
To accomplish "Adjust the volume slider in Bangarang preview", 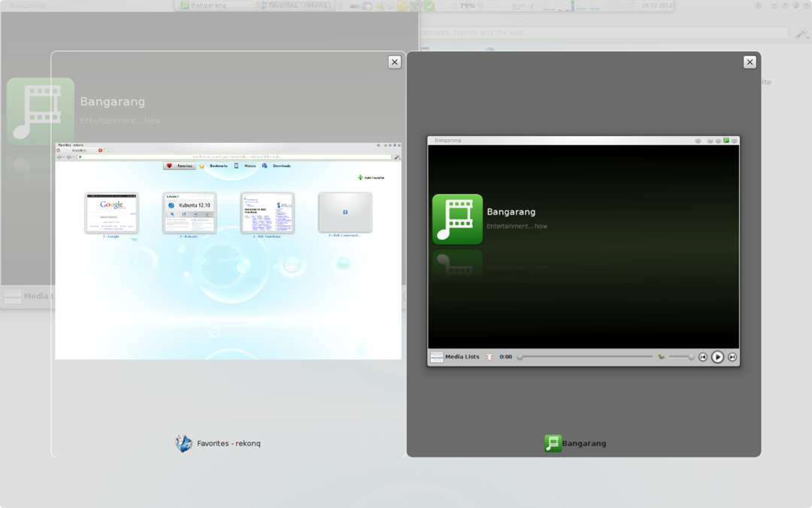I will click(681, 357).
